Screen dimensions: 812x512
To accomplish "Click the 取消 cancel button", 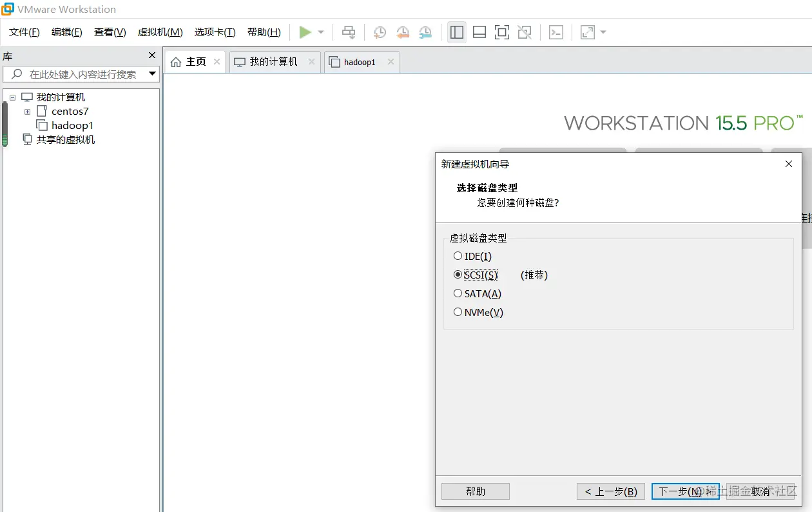I will 760,491.
